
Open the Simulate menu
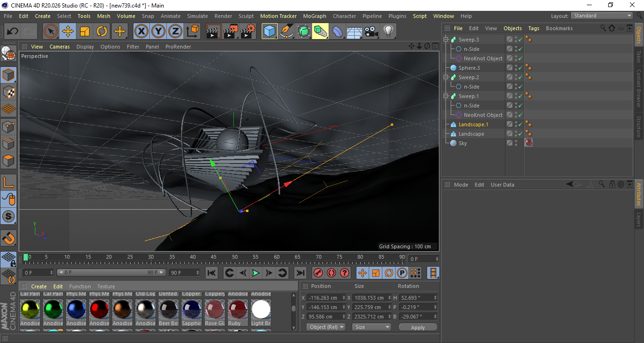click(197, 16)
